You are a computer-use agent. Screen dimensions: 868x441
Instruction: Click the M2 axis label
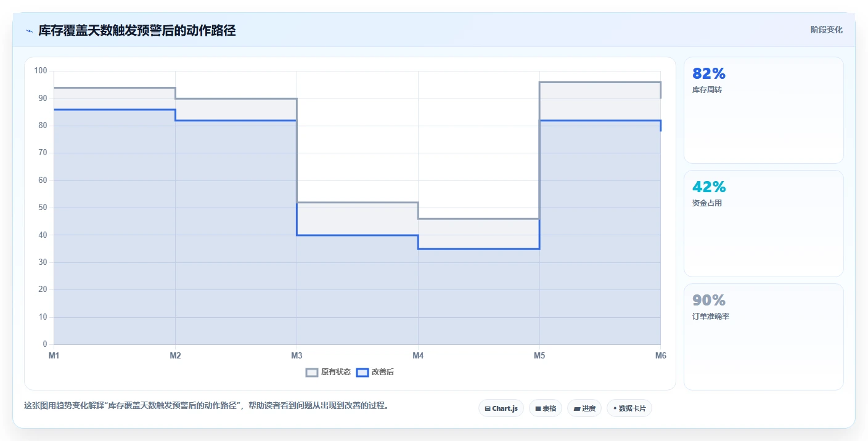pyautogui.click(x=175, y=355)
